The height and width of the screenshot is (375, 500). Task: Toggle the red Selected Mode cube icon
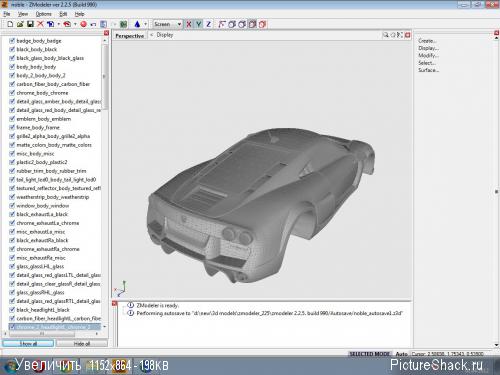point(263,24)
